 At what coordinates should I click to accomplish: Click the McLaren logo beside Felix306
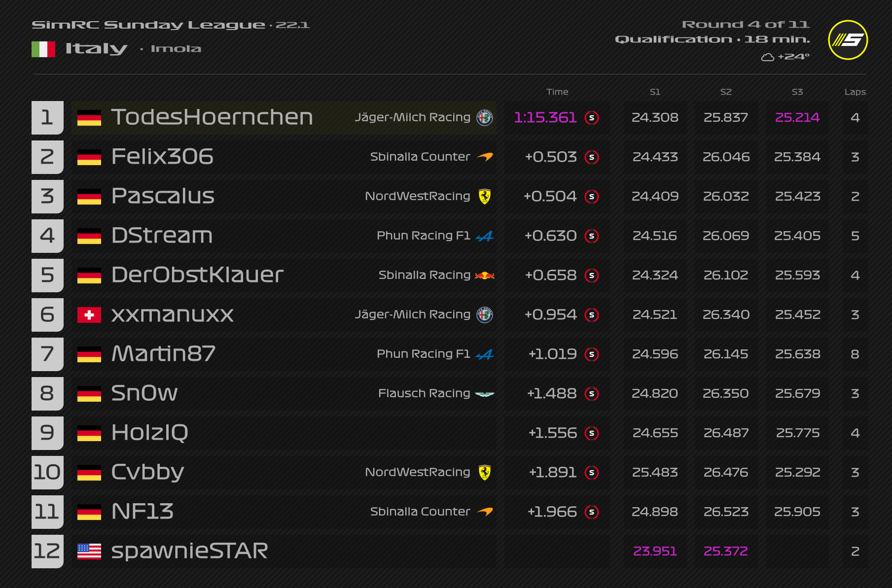[x=485, y=157]
